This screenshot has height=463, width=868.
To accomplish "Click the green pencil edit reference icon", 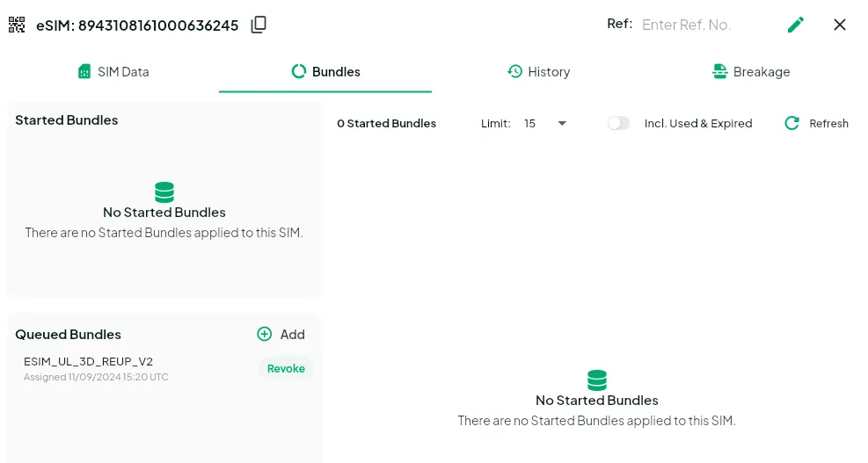I will [x=796, y=25].
